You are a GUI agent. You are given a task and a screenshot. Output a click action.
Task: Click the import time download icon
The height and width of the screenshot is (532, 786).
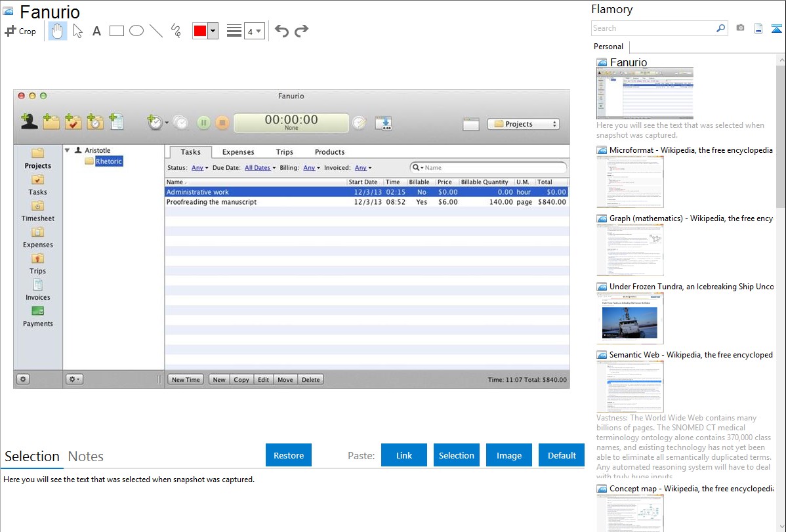click(383, 123)
